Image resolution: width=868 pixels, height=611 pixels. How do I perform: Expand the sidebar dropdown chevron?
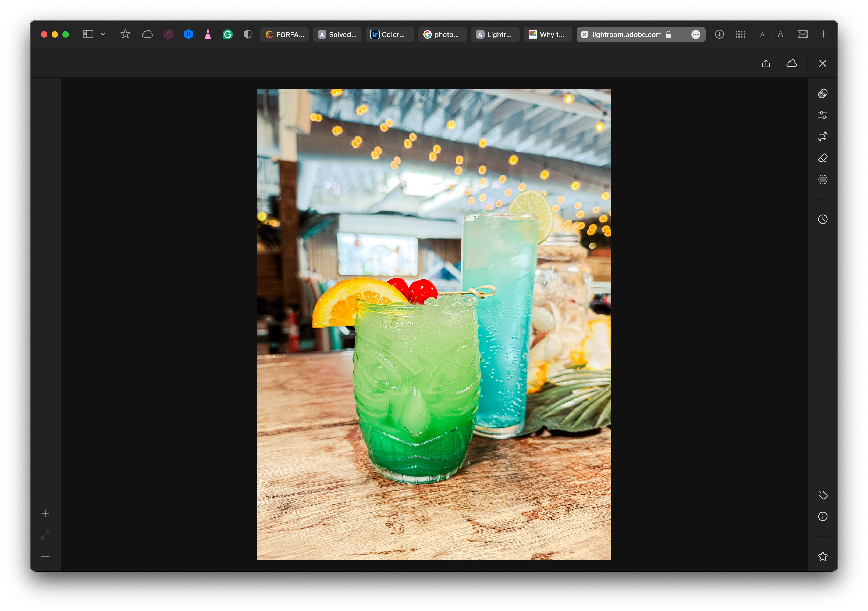pyautogui.click(x=102, y=34)
